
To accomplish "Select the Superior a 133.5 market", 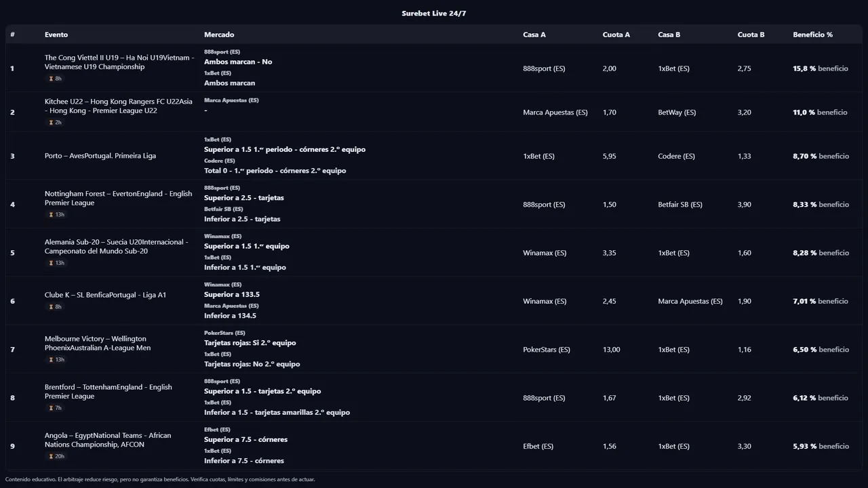I will click(232, 295).
